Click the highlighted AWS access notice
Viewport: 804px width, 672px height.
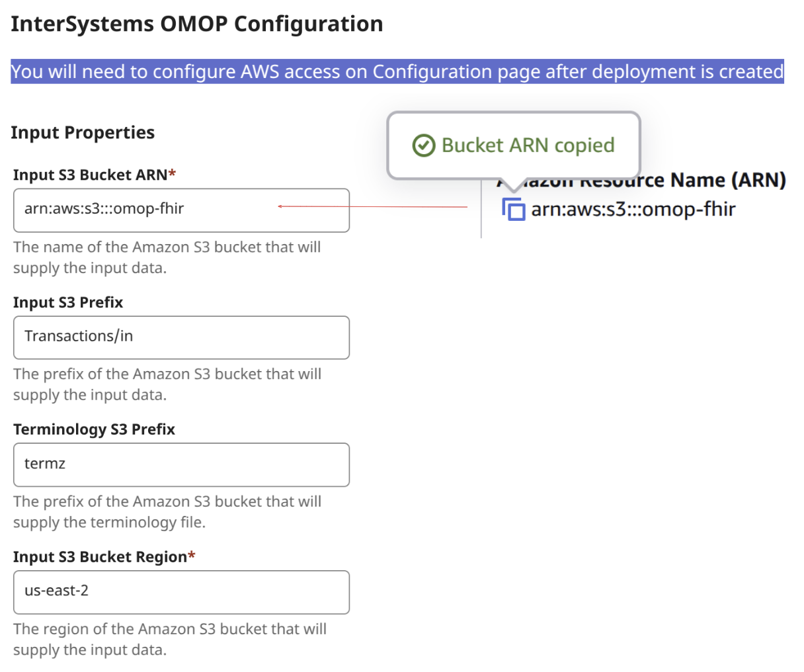(x=397, y=71)
